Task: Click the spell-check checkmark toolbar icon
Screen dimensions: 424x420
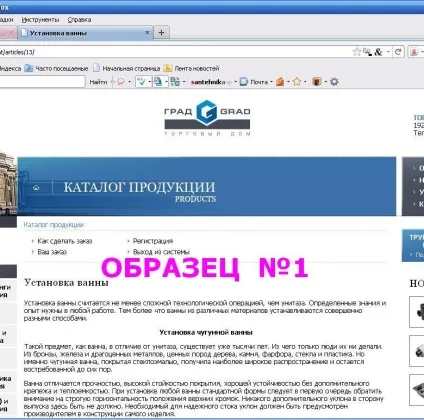Action: tap(142, 82)
